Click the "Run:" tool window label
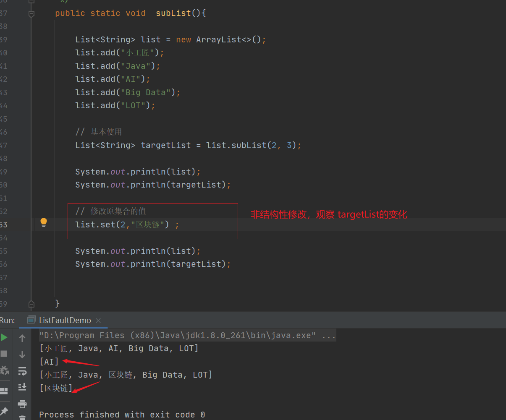506x420 pixels. tap(8, 320)
